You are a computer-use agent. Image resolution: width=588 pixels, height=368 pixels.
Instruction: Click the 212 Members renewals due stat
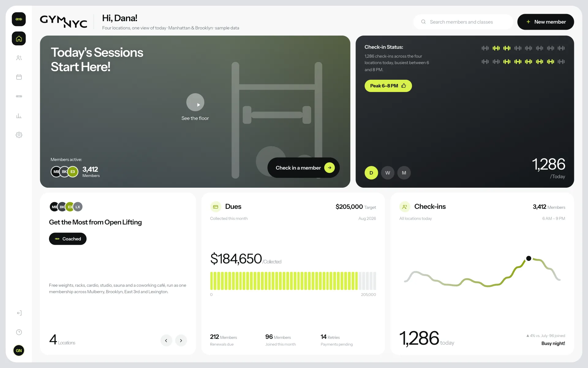point(224,340)
